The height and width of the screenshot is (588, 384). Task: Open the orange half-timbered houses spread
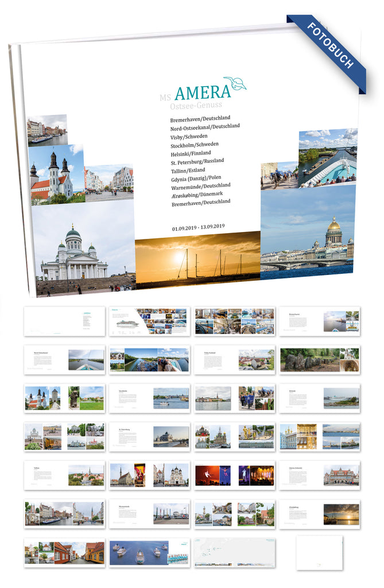[64, 553]
